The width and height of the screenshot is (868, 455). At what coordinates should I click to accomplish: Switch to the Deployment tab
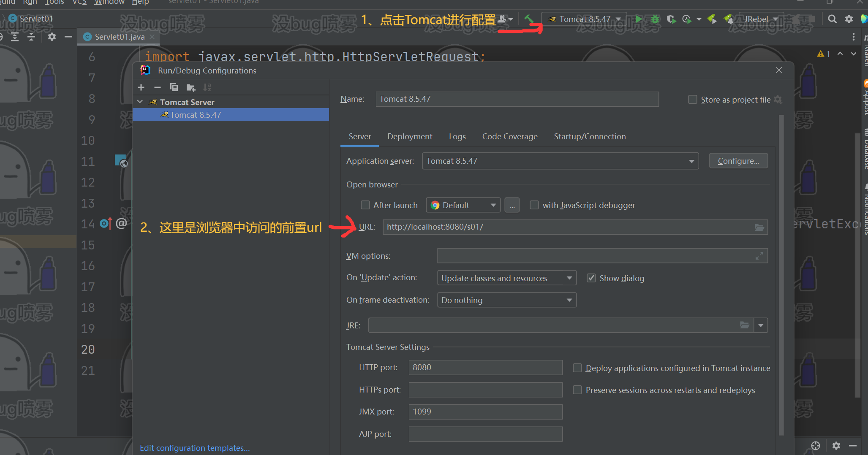[410, 136]
